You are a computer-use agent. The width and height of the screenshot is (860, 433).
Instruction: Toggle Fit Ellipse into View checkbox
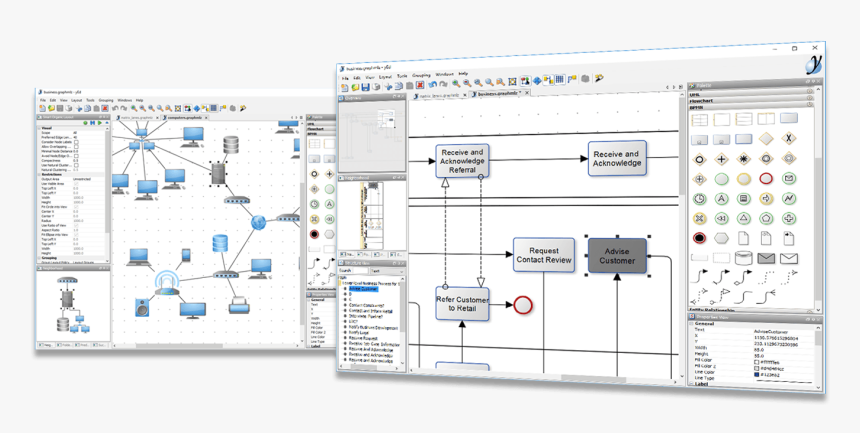[x=76, y=234]
